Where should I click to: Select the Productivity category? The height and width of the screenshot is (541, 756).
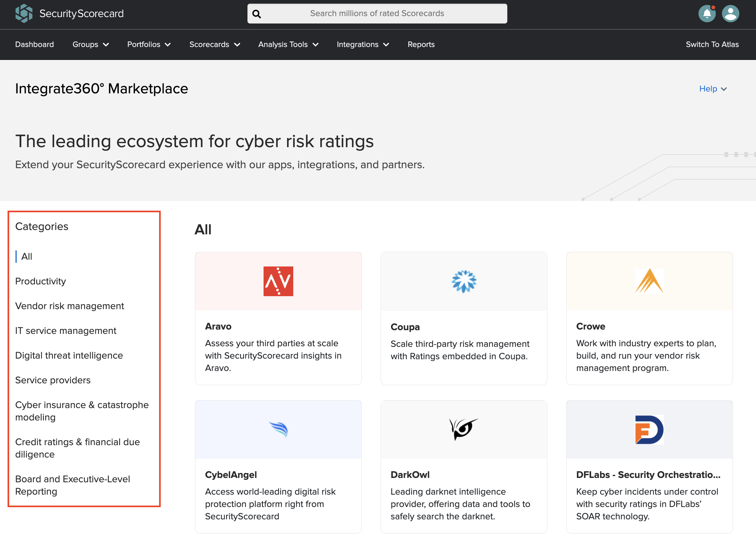pos(41,281)
